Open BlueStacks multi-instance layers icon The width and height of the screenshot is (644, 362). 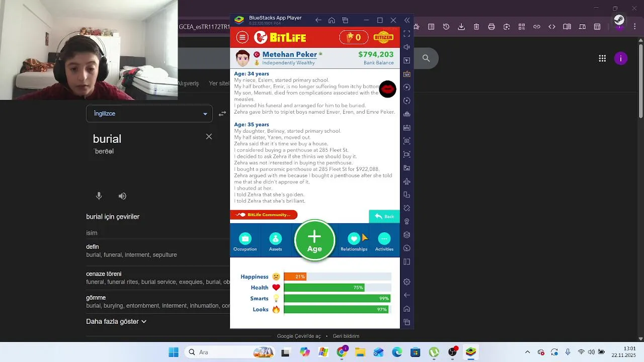[407, 235]
